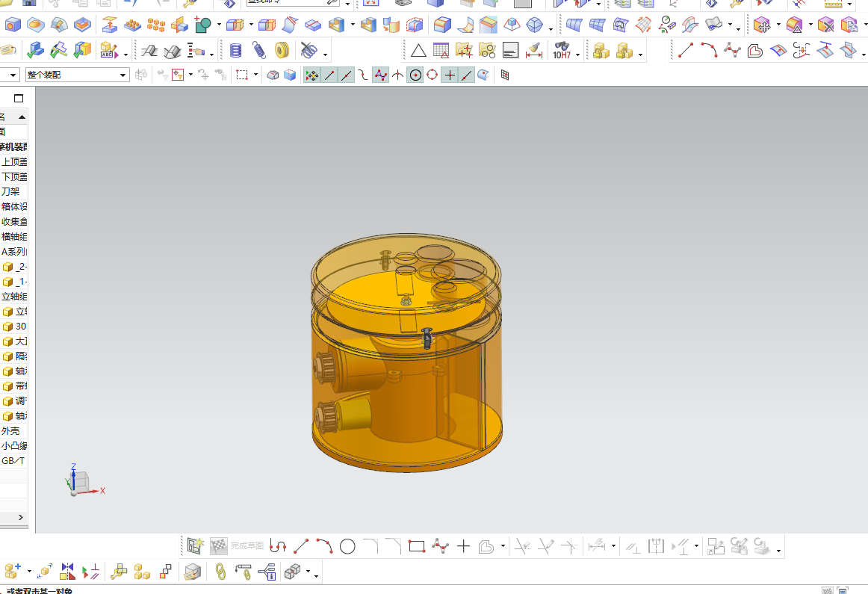
Task: Open dropdown next to add component icon
Action: (x=29, y=572)
